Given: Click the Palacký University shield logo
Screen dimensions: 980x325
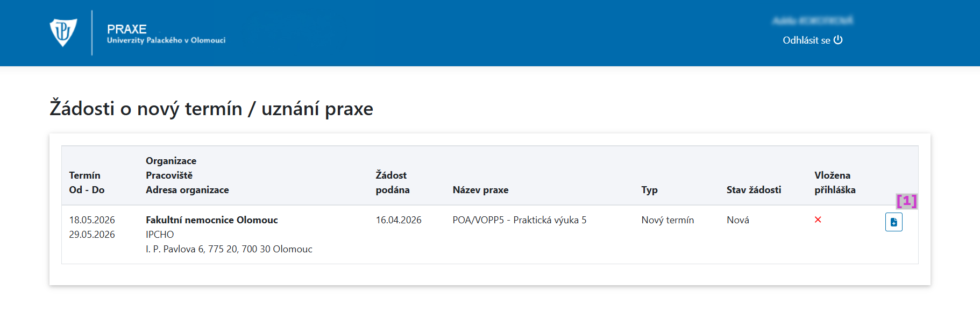Looking at the screenshot, I should click(63, 33).
